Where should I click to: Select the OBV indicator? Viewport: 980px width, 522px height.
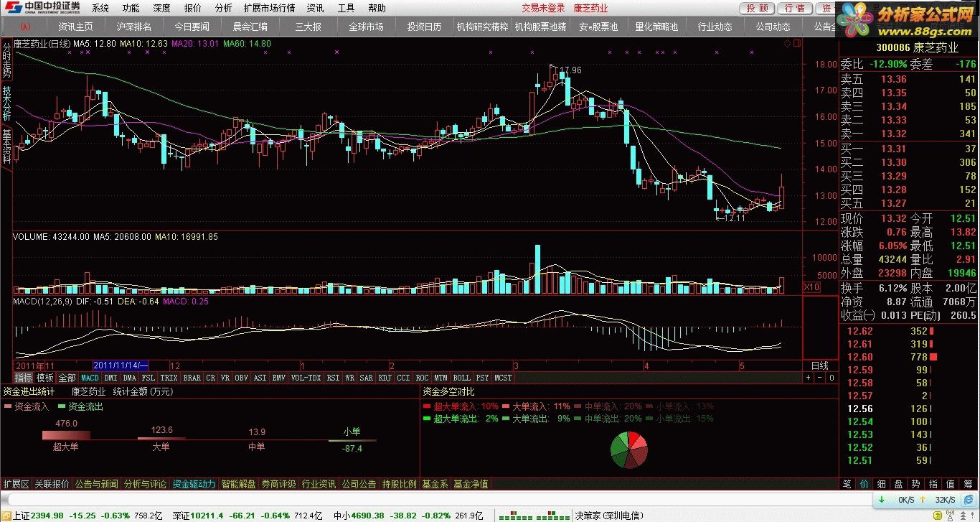point(242,377)
